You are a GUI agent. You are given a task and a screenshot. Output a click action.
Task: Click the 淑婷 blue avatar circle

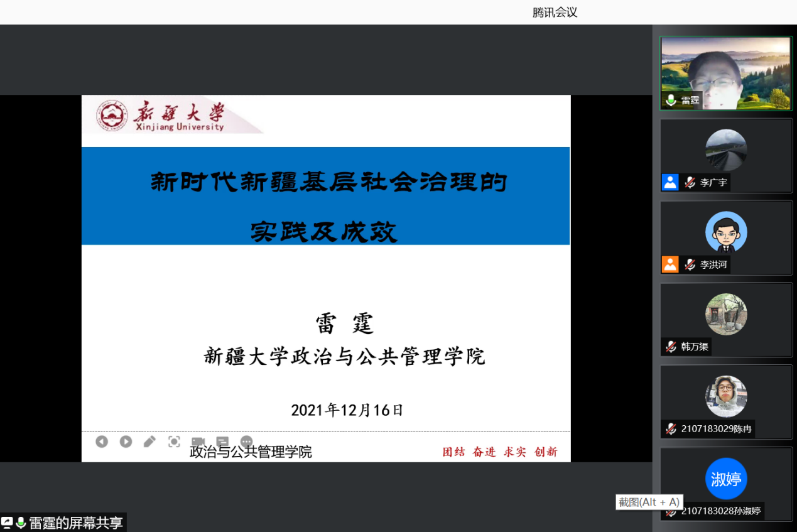coord(726,479)
